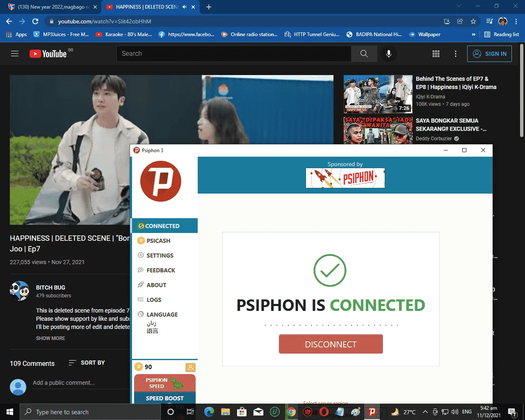Open a new Chrome tab with plus
525x420 pixels.
point(208,7)
